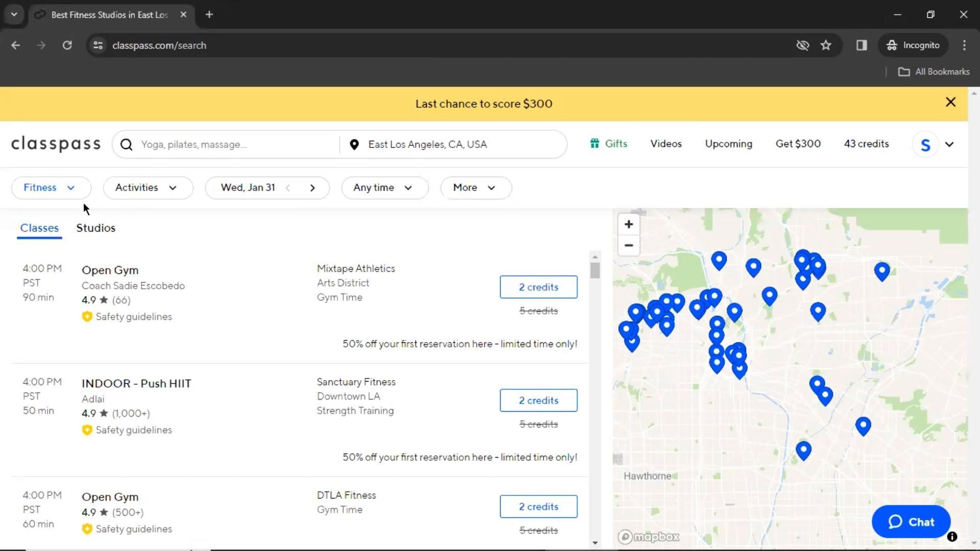Open the Any time filter dropdown
This screenshot has width=980, height=551.
[384, 188]
